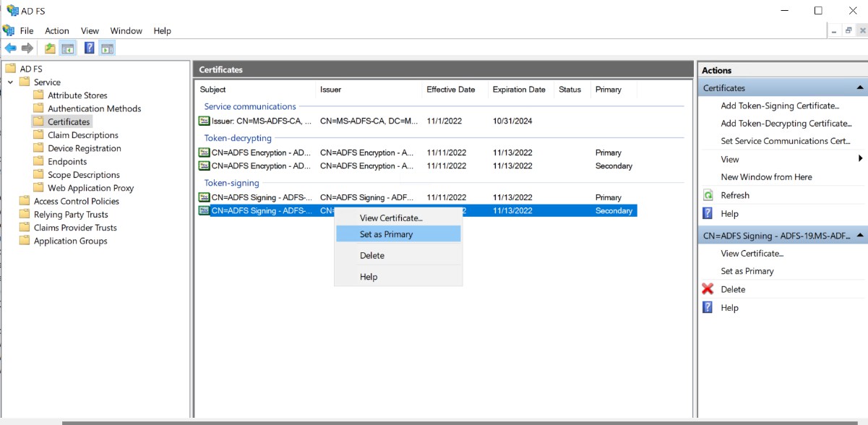Screen dimensions: 868x425
Task: Select Certificates node in the tree
Action: click(x=69, y=121)
